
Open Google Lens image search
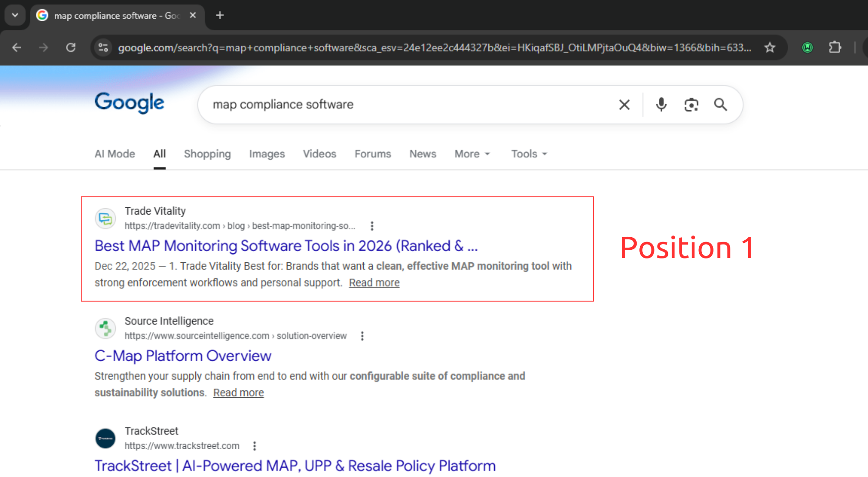point(691,105)
